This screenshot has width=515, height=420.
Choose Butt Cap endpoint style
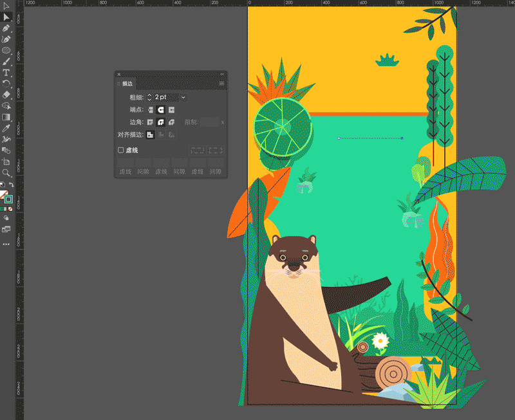click(150, 110)
